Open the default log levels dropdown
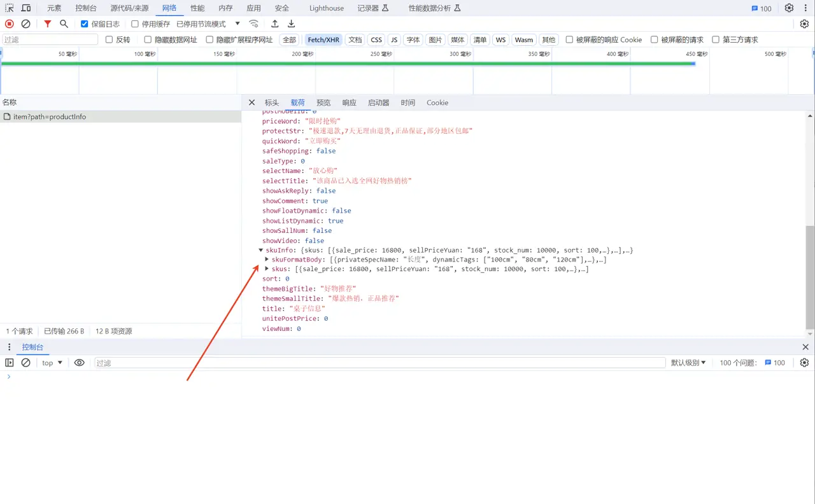Image resolution: width=815 pixels, height=504 pixels. (x=688, y=363)
